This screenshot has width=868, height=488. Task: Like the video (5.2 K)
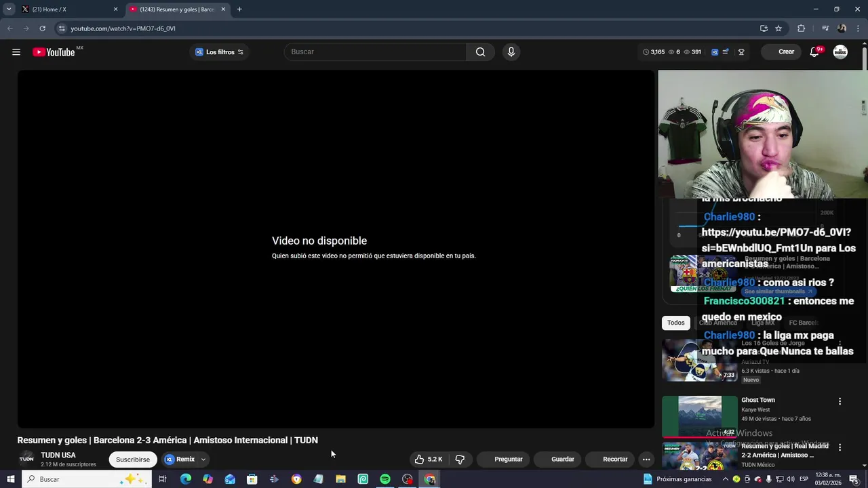tap(429, 459)
